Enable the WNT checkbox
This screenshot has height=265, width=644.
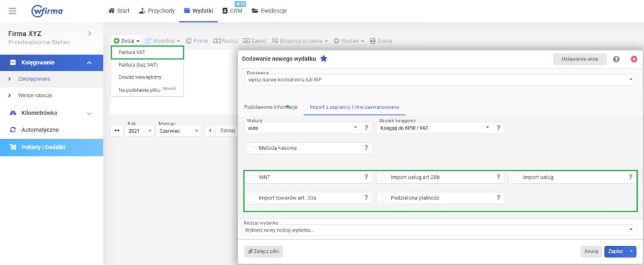[250, 178]
